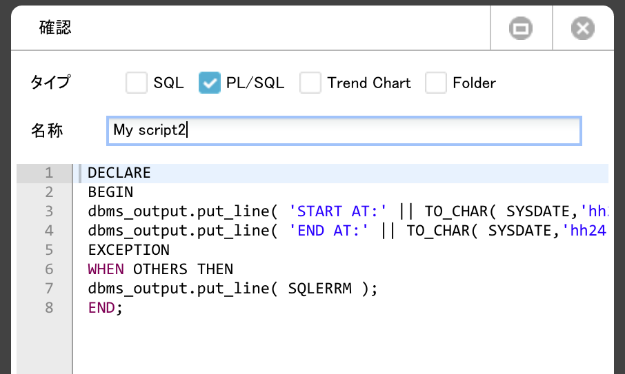Click line number 2 in the gutter
625x374 pixels.
(x=49, y=192)
